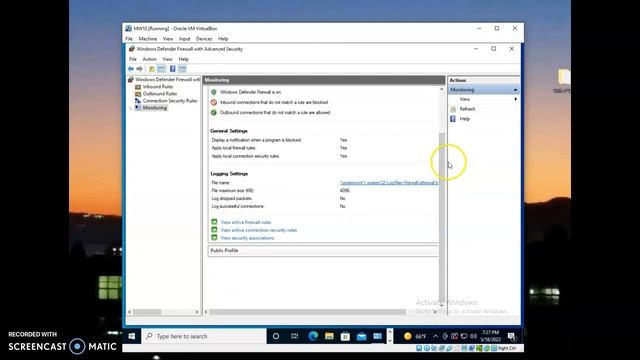
Task: Click the Logging Settings heading
Action: (229, 174)
